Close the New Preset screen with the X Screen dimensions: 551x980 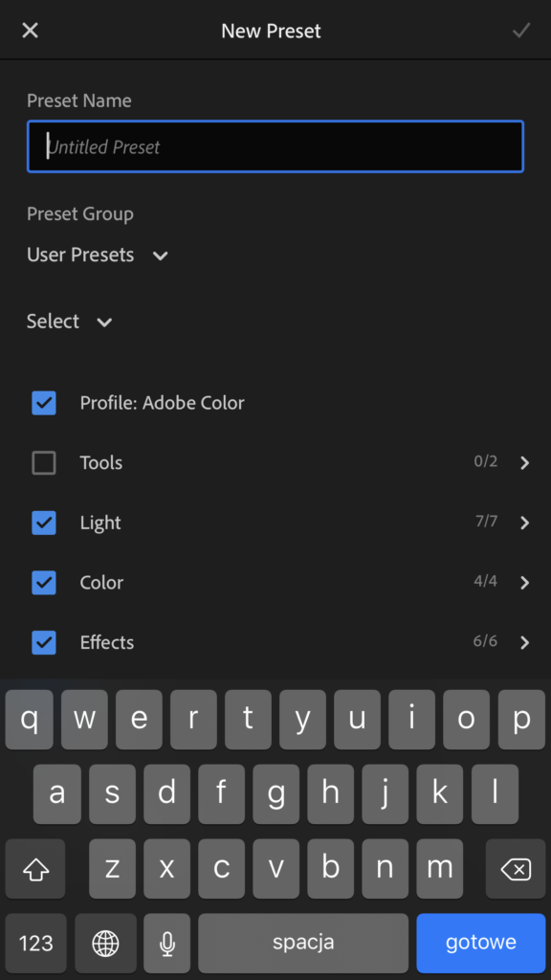pyautogui.click(x=30, y=30)
